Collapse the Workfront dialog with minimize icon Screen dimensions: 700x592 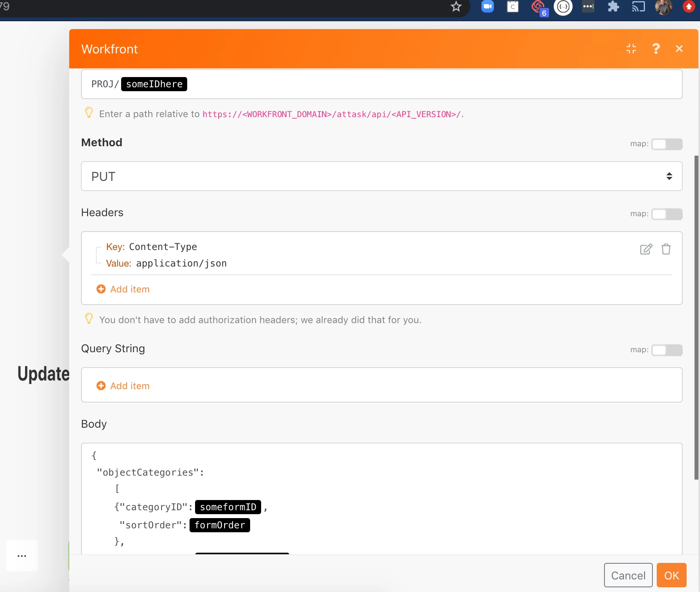coord(631,49)
